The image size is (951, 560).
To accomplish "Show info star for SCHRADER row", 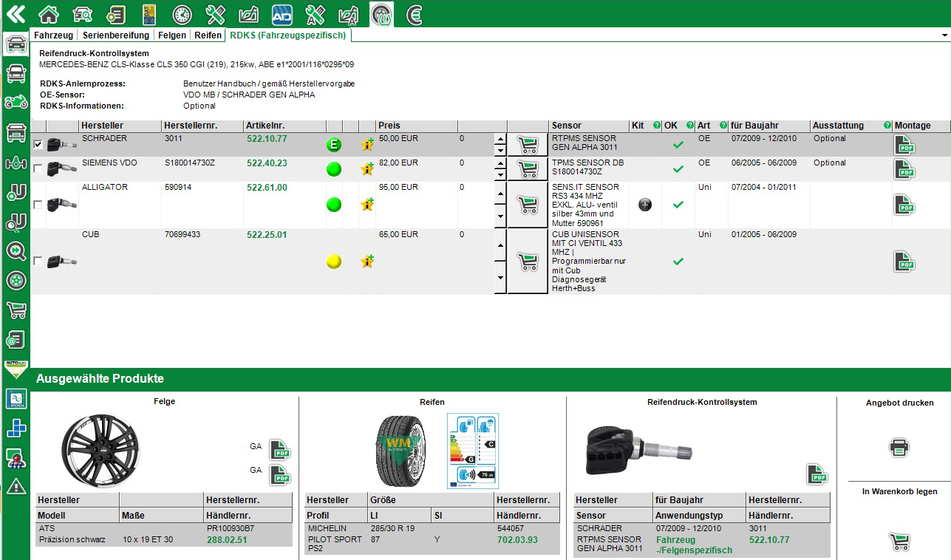I will point(367,145).
